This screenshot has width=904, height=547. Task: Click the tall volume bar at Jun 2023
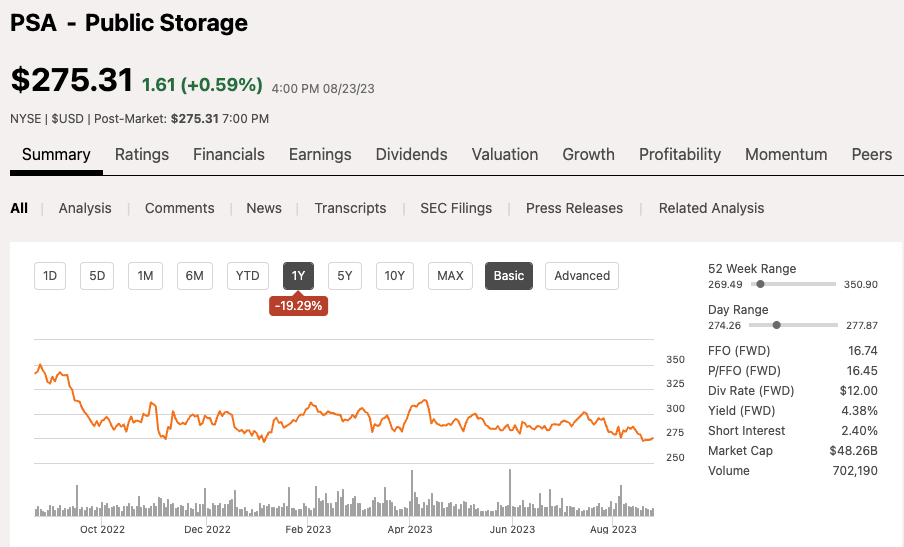(x=510, y=492)
